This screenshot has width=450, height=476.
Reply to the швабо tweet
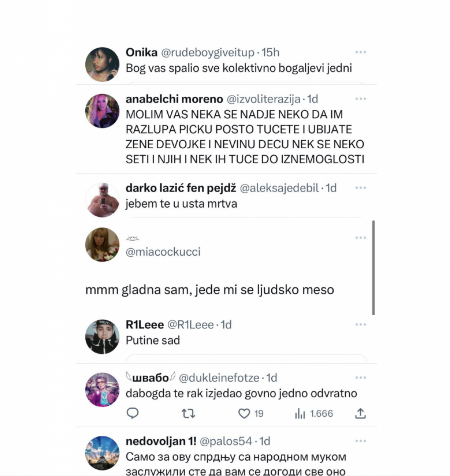[x=132, y=413]
